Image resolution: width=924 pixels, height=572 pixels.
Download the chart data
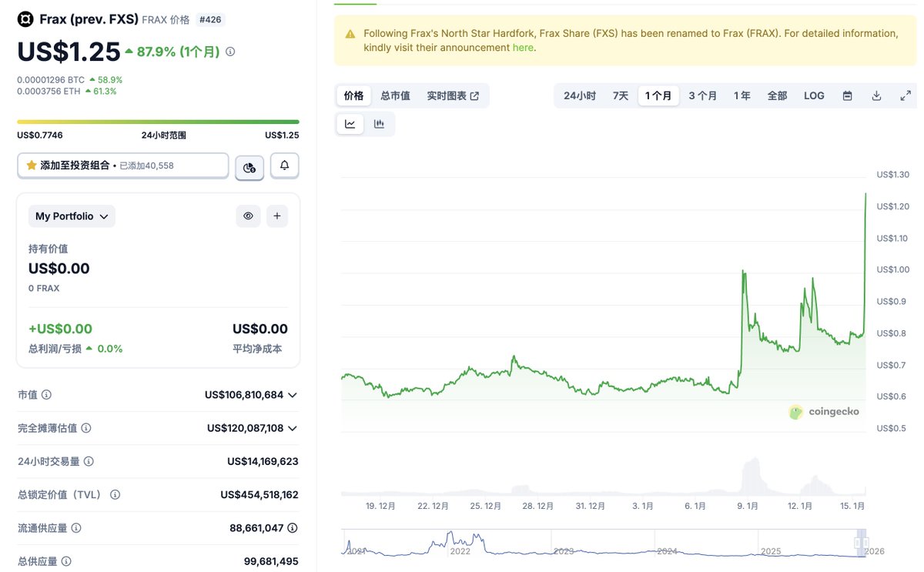click(x=876, y=96)
